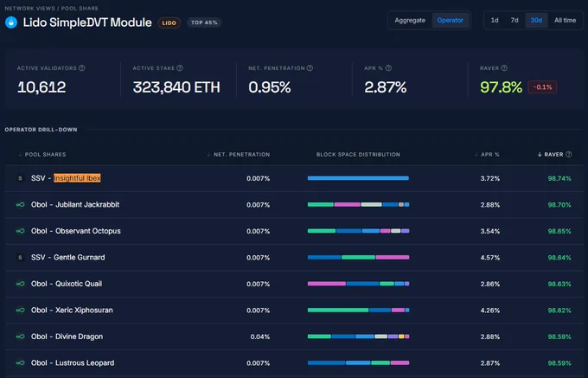Click Insightful Ibex block space distribution bar
The width and height of the screenshot is (588, 378).
pos(358,178)
